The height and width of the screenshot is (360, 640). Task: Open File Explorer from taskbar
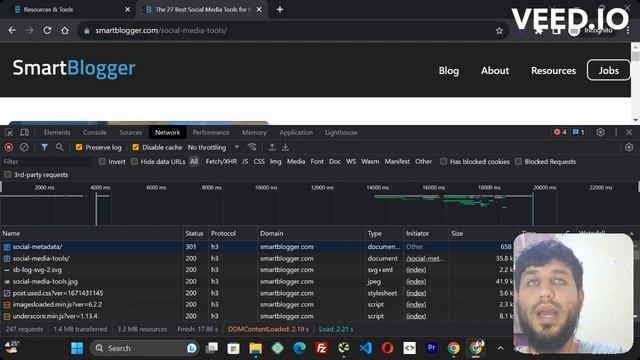[256, 348]
